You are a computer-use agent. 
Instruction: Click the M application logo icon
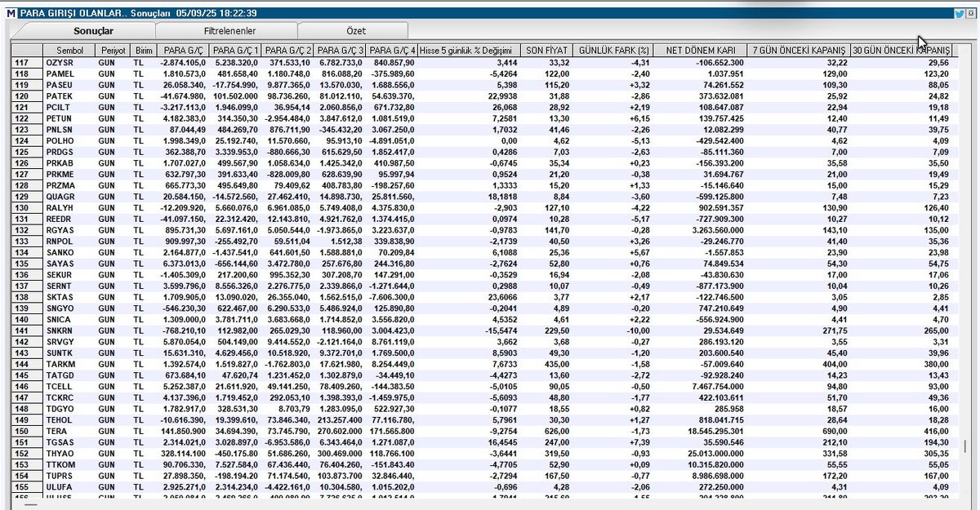[10, 13]
